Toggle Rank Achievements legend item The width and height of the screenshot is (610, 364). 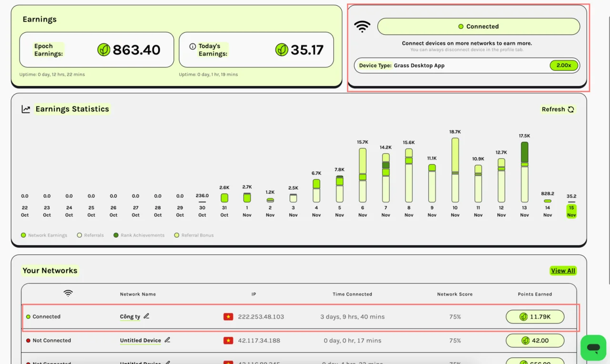(x=139, y=235)
